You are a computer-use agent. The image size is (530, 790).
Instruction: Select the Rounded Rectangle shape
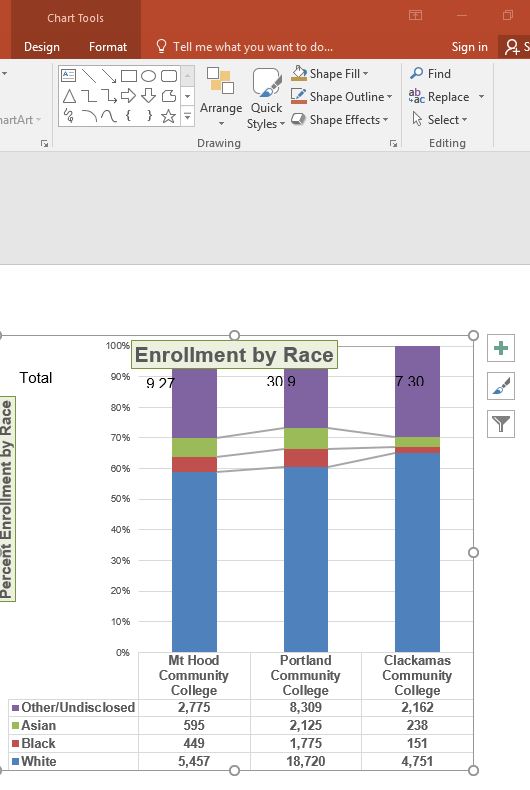point(169,76)
